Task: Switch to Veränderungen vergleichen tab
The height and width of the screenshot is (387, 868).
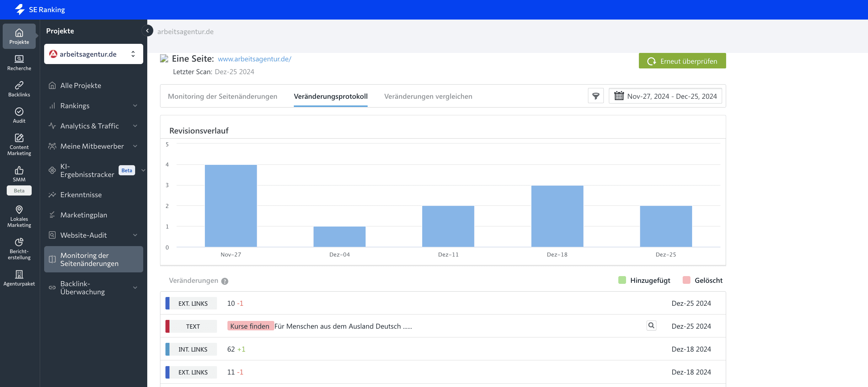Action: click(428, 96)
